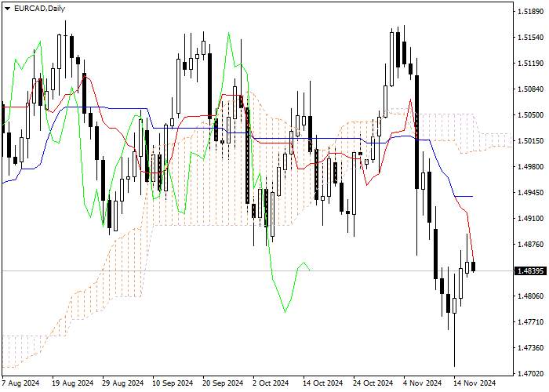This screenshot has height=392, width=549.
Task: Click the 1.48060 price scale label
Action: click(x=530, y=296)
